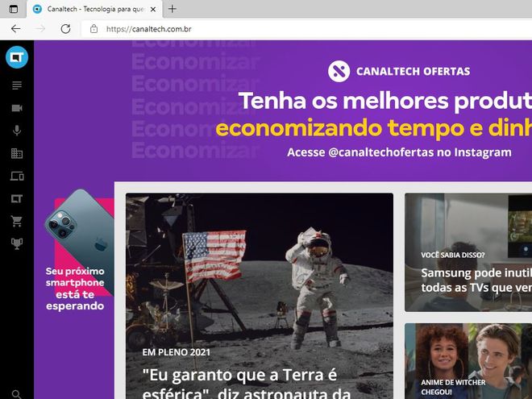Open the devices laptop-and-phone sidebar icon
The width and height of the screenshot is (532, 399).
point(17,176)
